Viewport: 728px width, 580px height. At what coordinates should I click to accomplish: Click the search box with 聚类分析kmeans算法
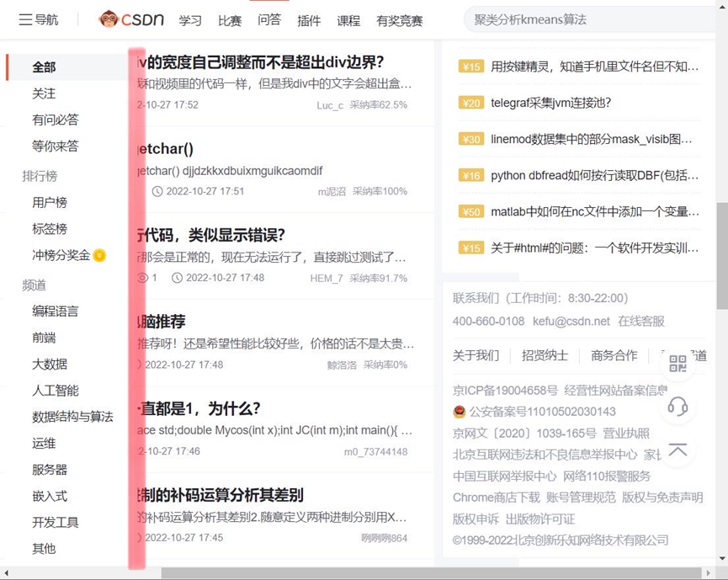coord(590,19)
